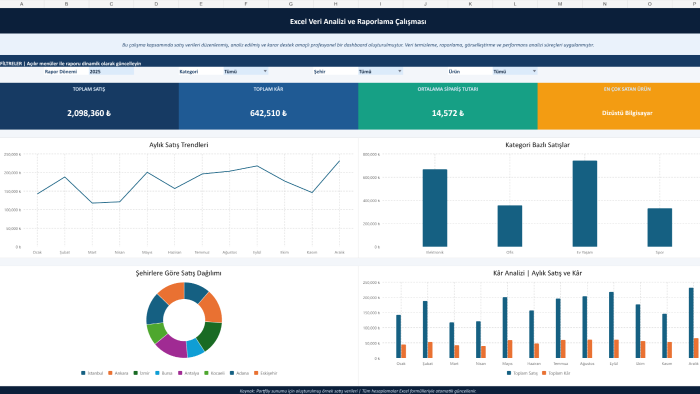Click the Toplam Kâr legend entry in Kâr Analizi chart
700x394 pixels.
(x=556, y=373)
